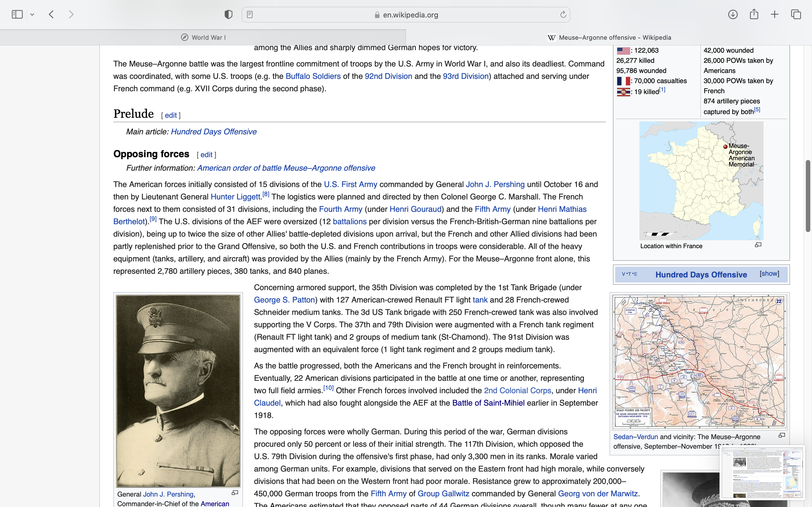Show the tab overview grid
The height and width of the screenshot is (507, 812).
796,14
